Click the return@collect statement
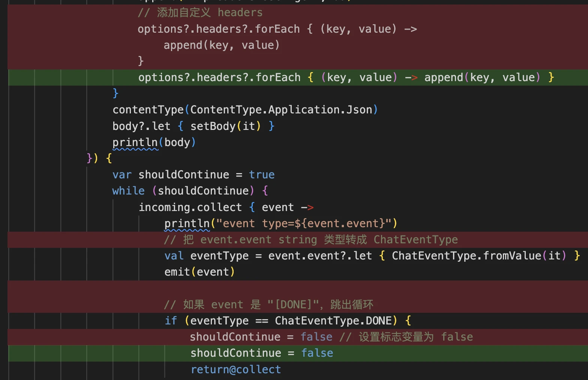This screenshot has height=380, width=588. pyautogui.click(x=235, y=369)
